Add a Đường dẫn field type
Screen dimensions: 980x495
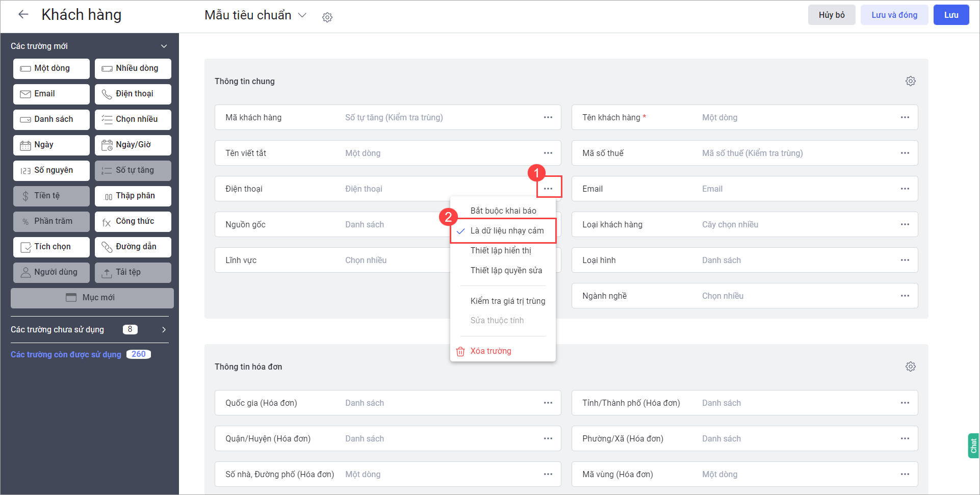click(x=133, y=247)
